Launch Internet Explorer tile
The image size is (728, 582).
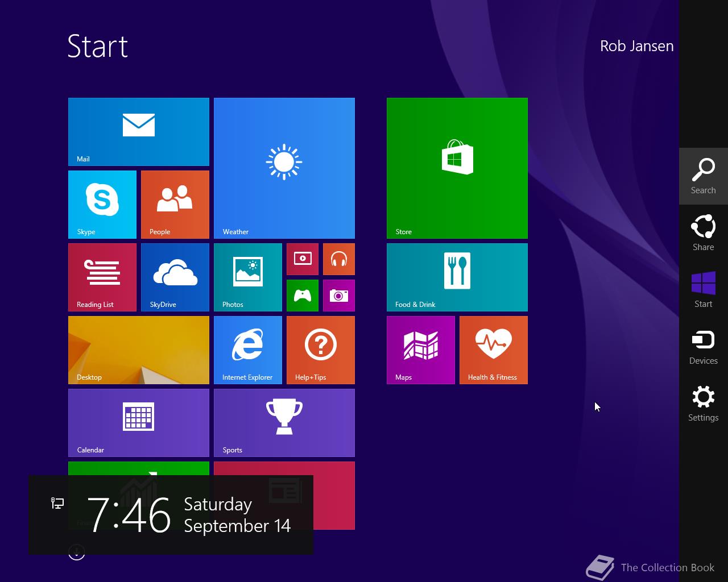pos(248,350)
